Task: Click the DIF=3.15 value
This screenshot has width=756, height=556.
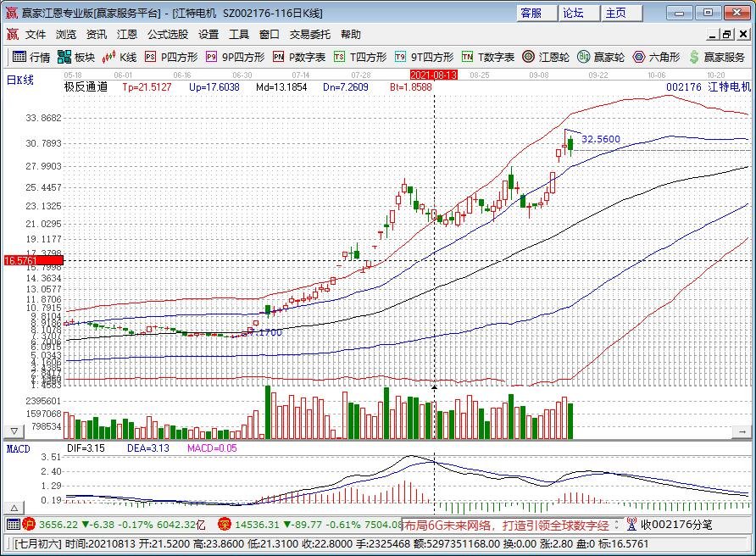Action: (86, 448)
